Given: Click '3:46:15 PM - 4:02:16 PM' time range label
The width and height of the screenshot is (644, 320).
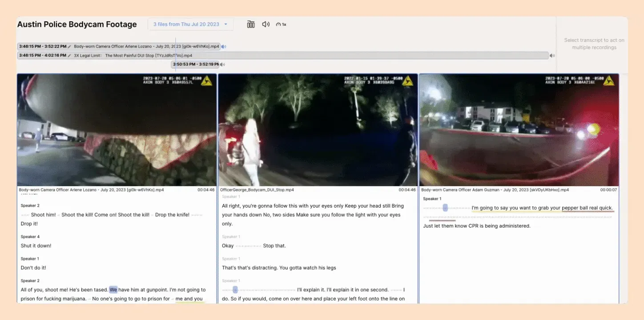Looking at the screenshot, I should click(43, 56).
